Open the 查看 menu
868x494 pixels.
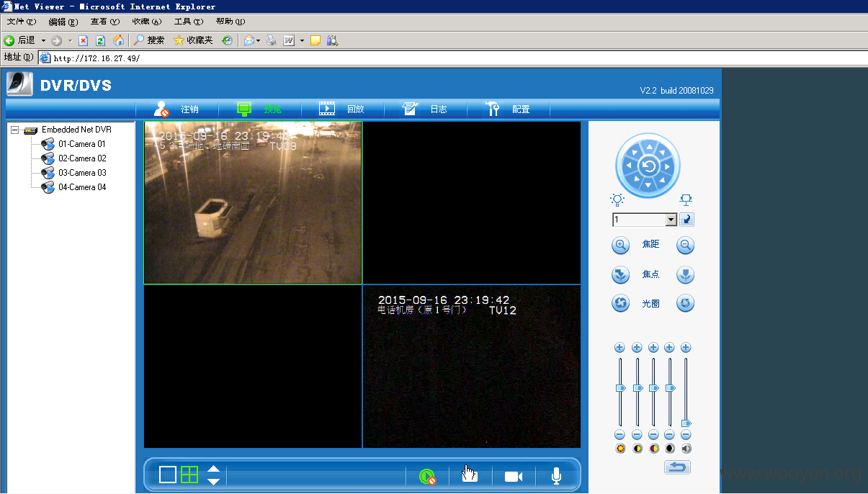(x=105, y=22)
